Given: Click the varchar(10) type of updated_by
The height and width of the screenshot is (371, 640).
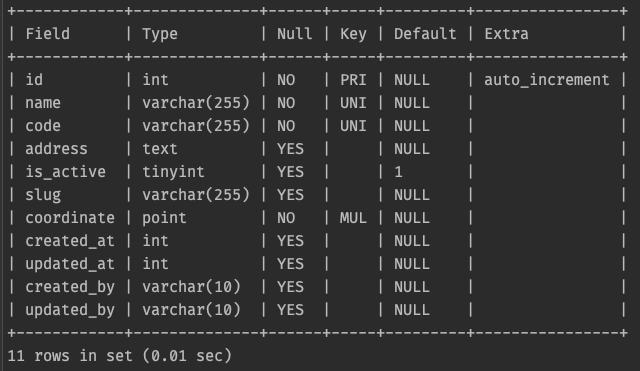Looking at the screenshot, I should tap(191, 310).
